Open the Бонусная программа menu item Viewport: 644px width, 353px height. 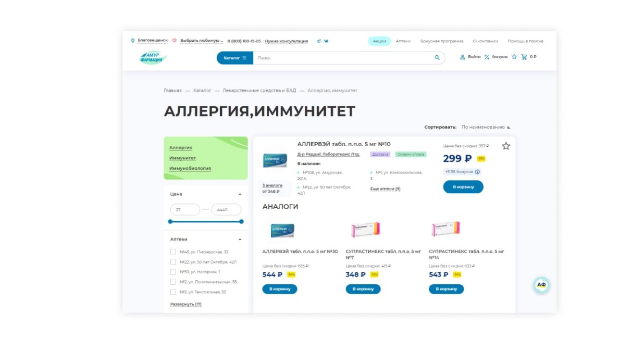(x=442, y=41)
